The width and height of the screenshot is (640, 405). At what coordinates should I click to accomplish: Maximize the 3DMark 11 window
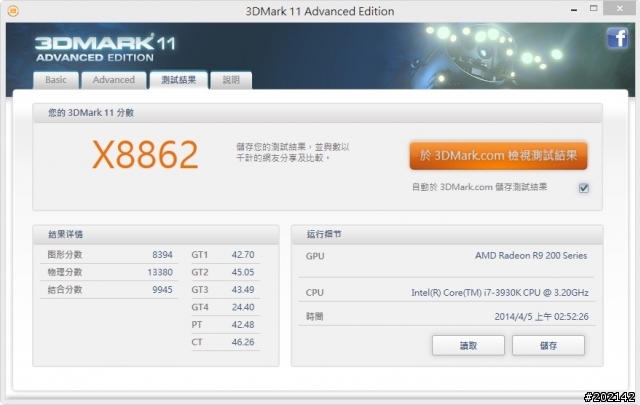593,8
